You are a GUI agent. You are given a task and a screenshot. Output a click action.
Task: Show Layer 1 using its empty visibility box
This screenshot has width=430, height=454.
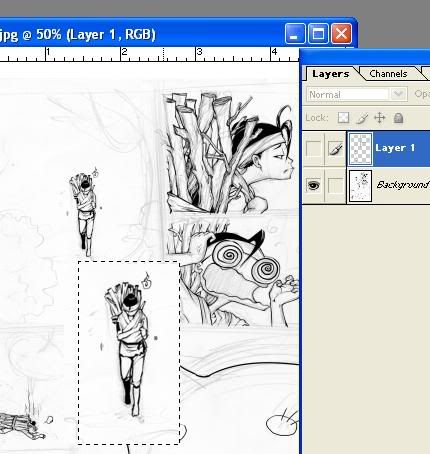(x=313, y=149)
